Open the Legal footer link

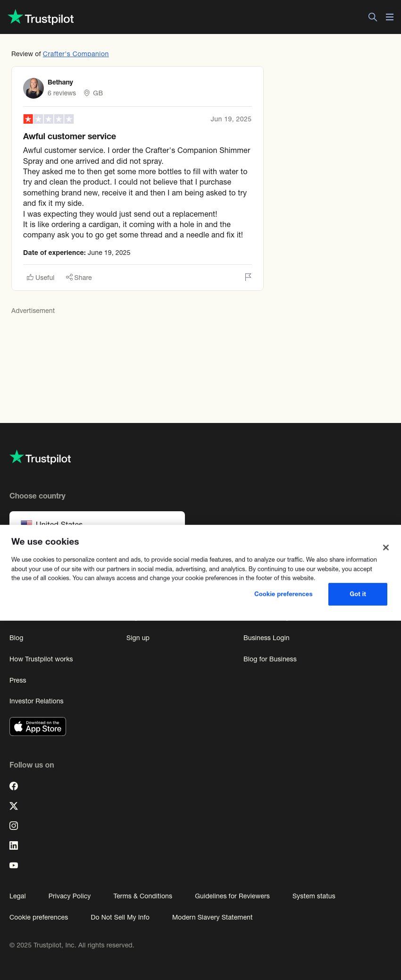coord(17,896)
